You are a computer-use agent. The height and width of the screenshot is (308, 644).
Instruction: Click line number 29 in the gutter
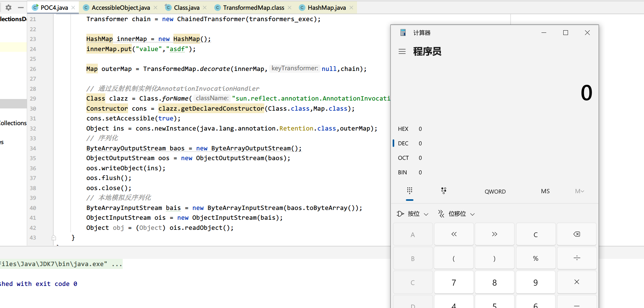click(x=33, y=99)
